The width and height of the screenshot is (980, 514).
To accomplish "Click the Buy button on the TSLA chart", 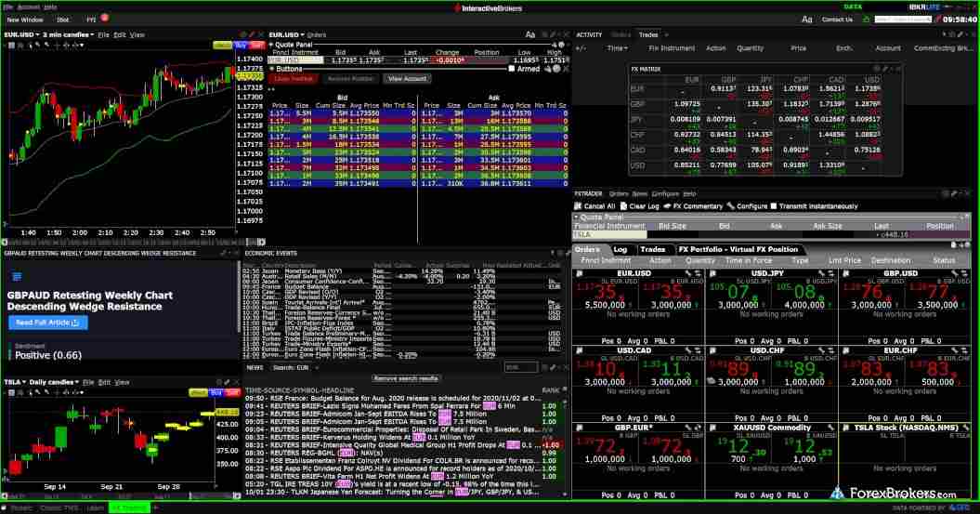I will tap(216, 392).
